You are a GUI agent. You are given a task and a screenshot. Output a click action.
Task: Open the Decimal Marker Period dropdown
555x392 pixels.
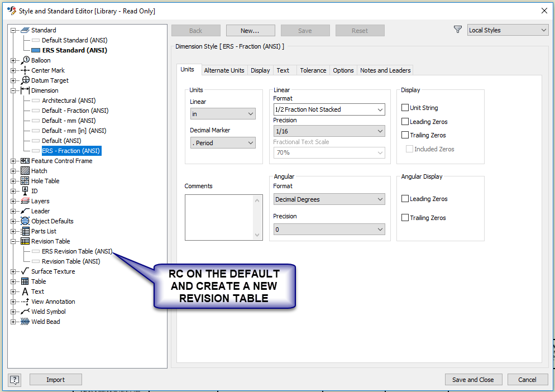point(223,143)
